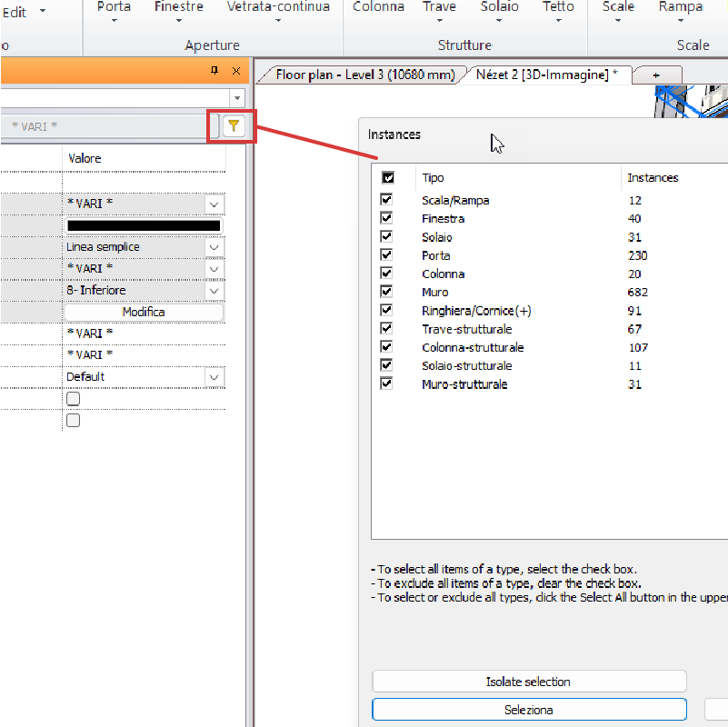This screenshot has width=728, height=727.
Task: Open the Porta tool dropdown
Action: pyautogui.click(x=114, y=20)
